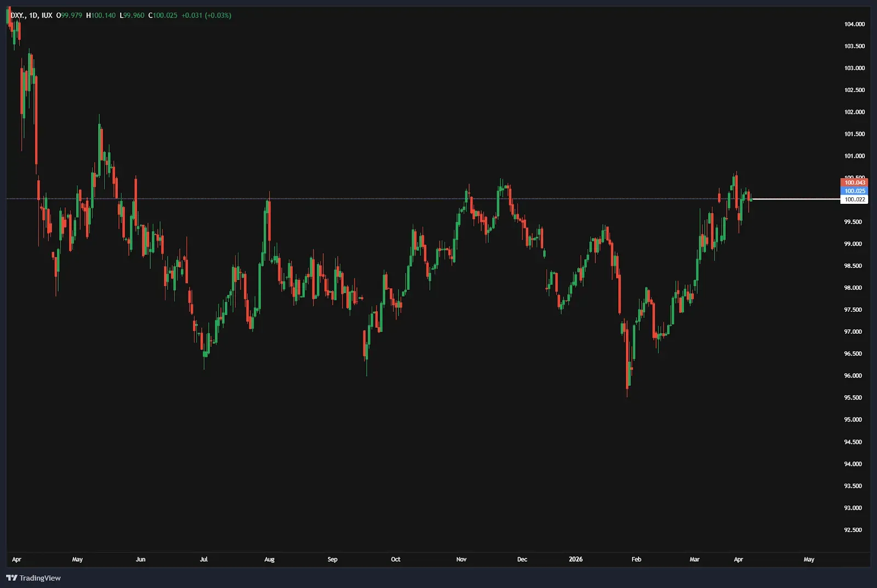Click the blue 100.025 price tag
Image resolution: width=877 pixels, height=588 pixels.
click(854, 191)
